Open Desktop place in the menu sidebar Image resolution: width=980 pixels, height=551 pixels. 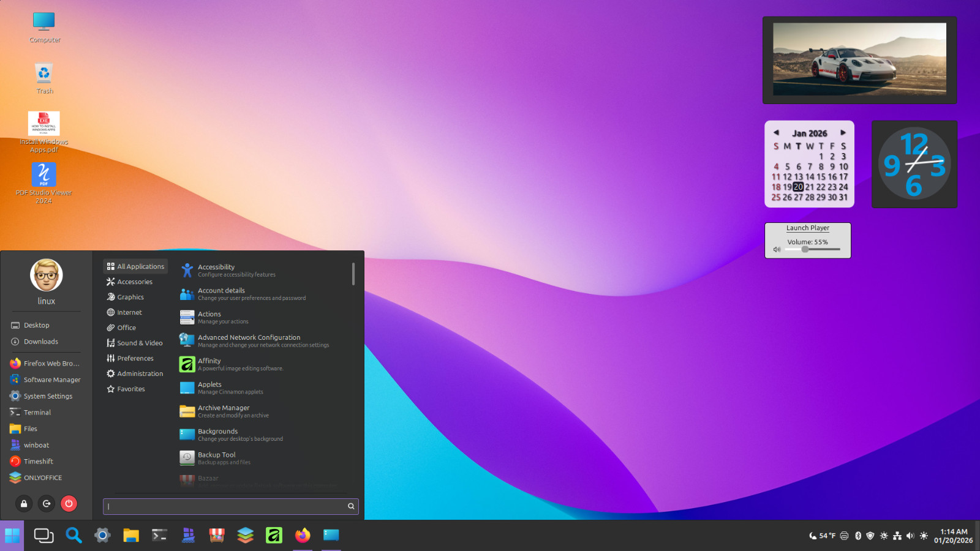(x=45, y=325)
